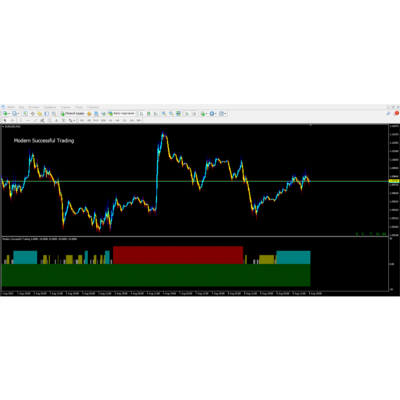The width and height of the screenshot is (400, 400).
Task: Open the Графики menu
Action: (50, 107)
